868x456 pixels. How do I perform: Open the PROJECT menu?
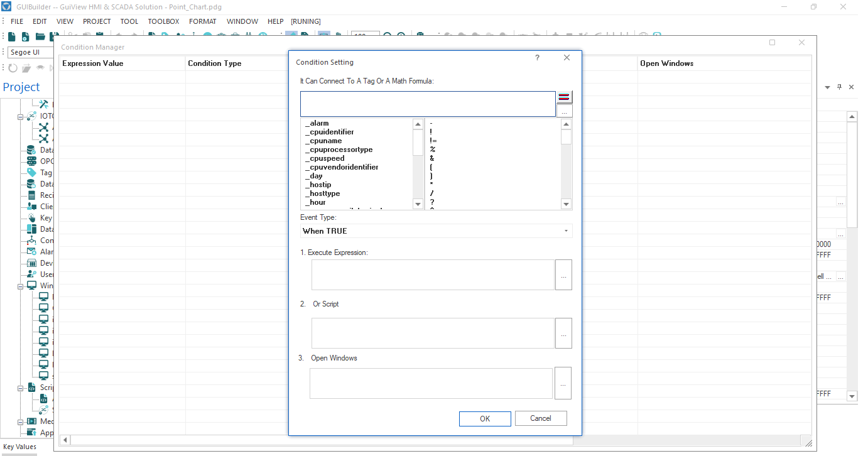pyautogui.click(x=97, y=21)
